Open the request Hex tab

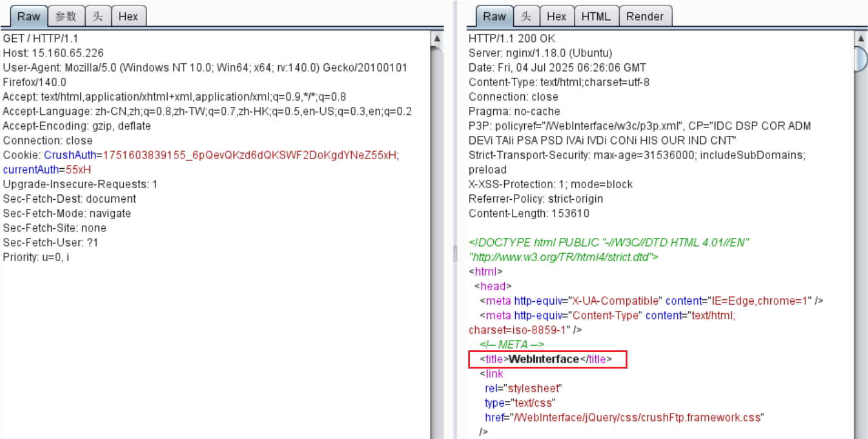(x=128, y=16)
